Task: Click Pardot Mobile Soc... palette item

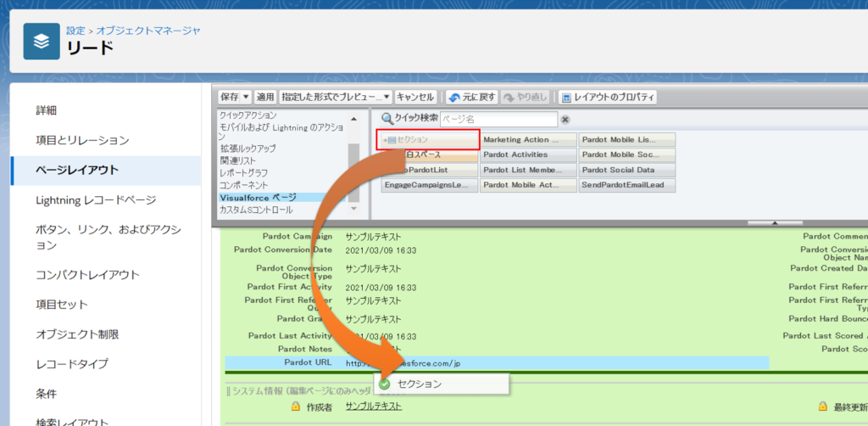Action: click(x=627, y=154)
